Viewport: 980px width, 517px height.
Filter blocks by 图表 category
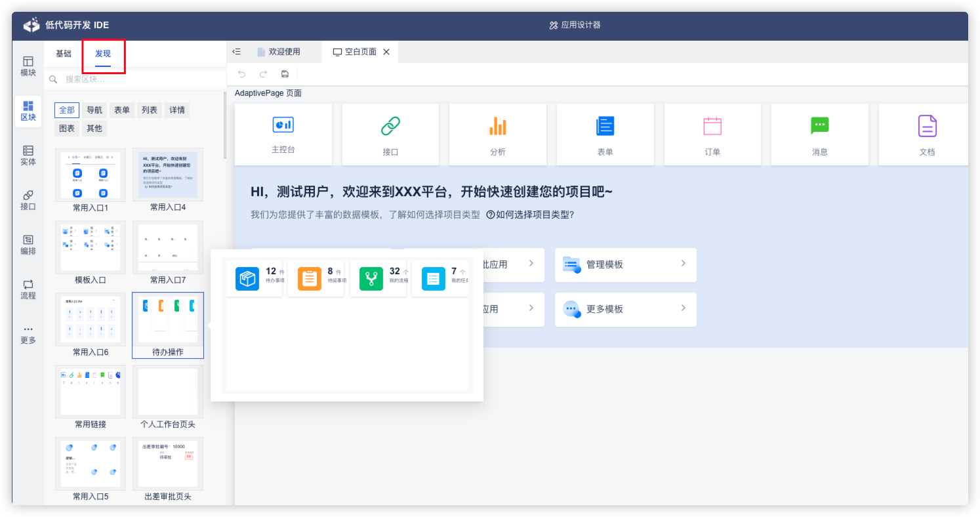point(67,129)
